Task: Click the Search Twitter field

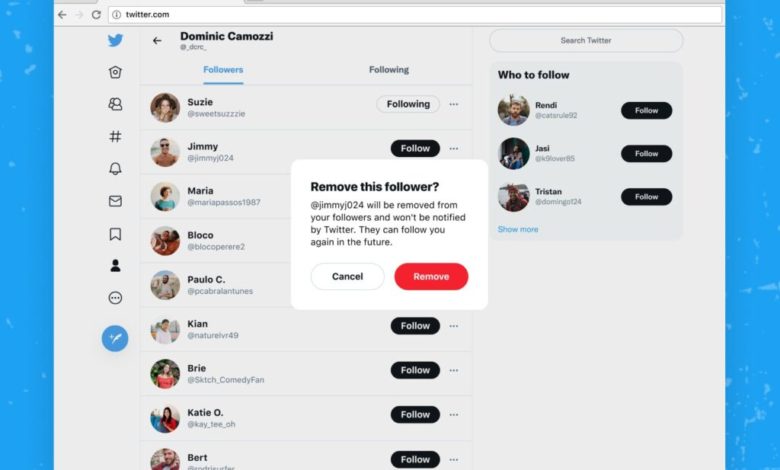Action: (586, 40)
